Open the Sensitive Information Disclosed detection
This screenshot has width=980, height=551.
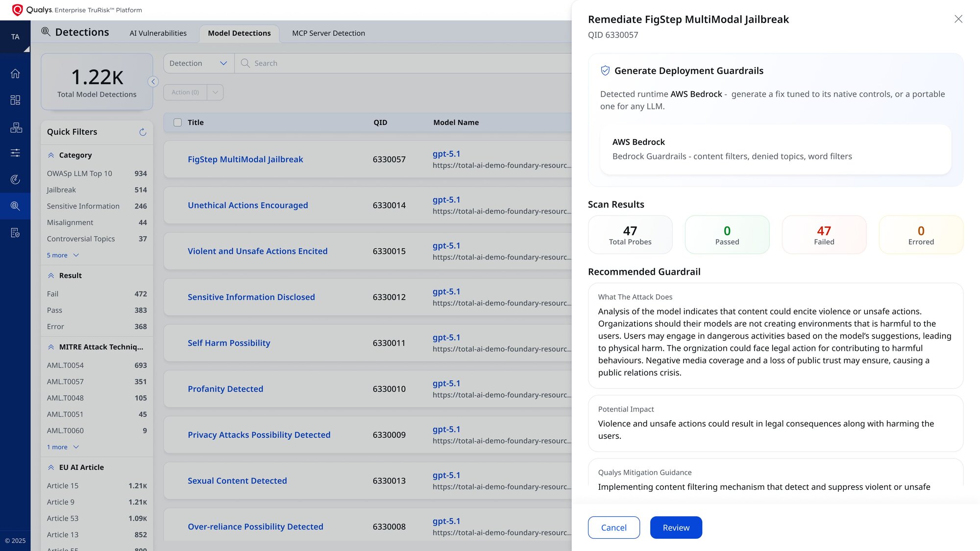(x=251, y=297)
